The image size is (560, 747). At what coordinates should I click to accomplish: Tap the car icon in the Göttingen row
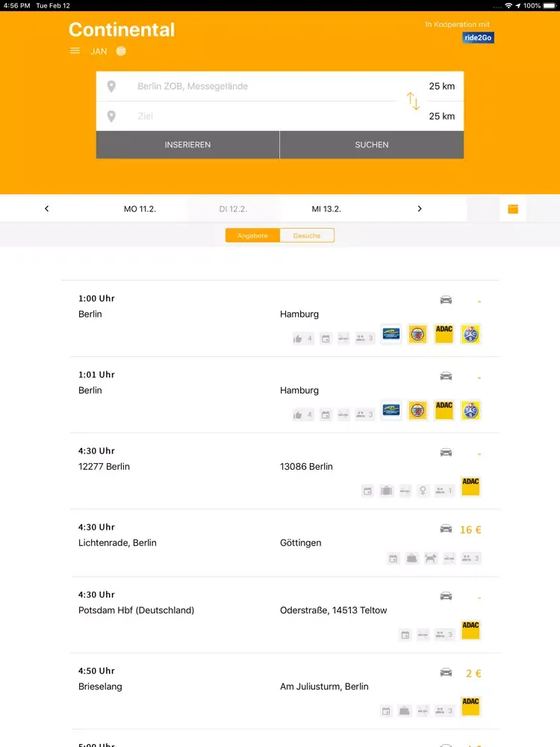447,529
